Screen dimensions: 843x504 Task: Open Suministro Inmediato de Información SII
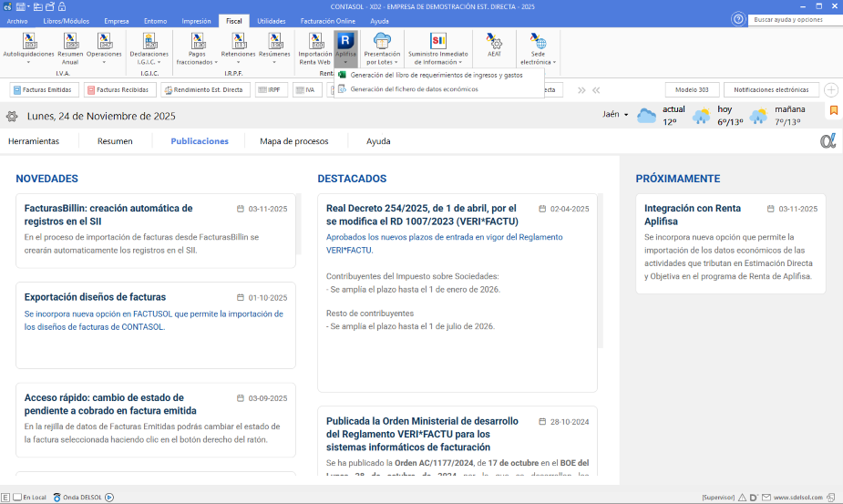tap(438, 41)
